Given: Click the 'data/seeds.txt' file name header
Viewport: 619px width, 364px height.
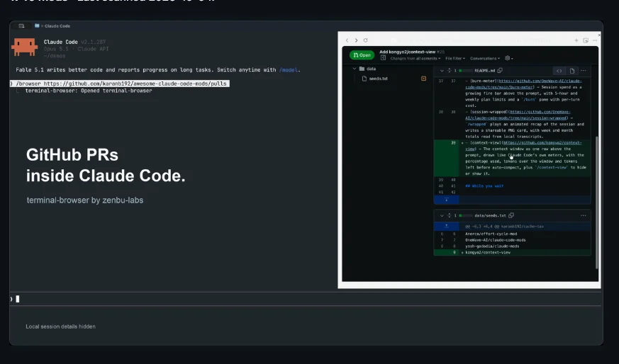Looking at the screenshot, I should pos(490,216).
